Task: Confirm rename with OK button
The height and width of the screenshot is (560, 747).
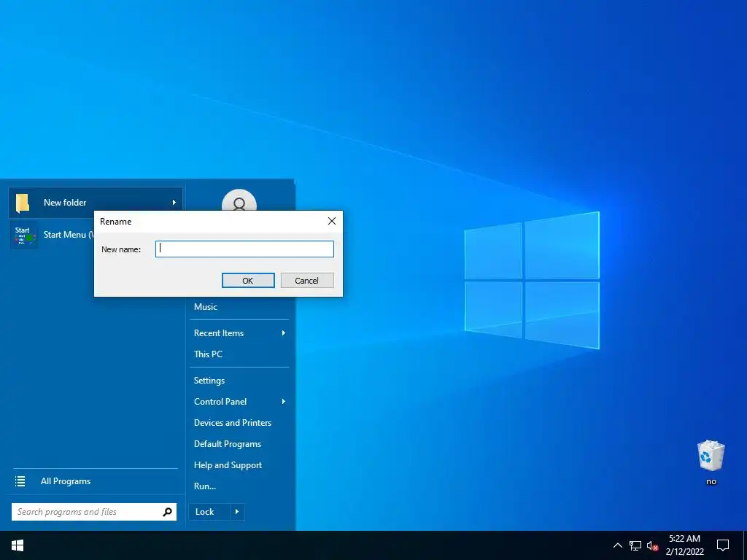Action: tap(248, 281)
